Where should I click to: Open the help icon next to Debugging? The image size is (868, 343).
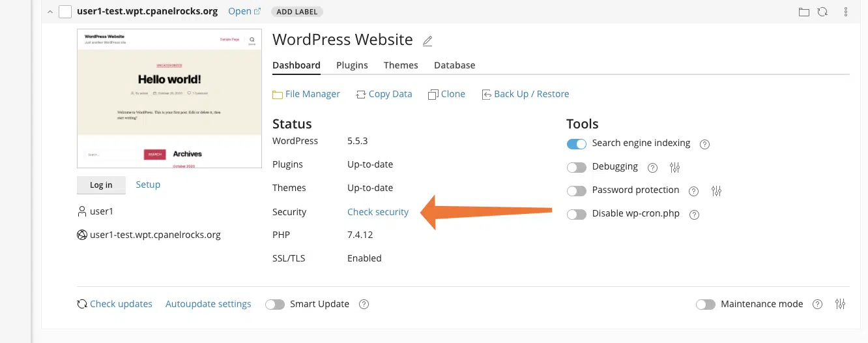652,168
